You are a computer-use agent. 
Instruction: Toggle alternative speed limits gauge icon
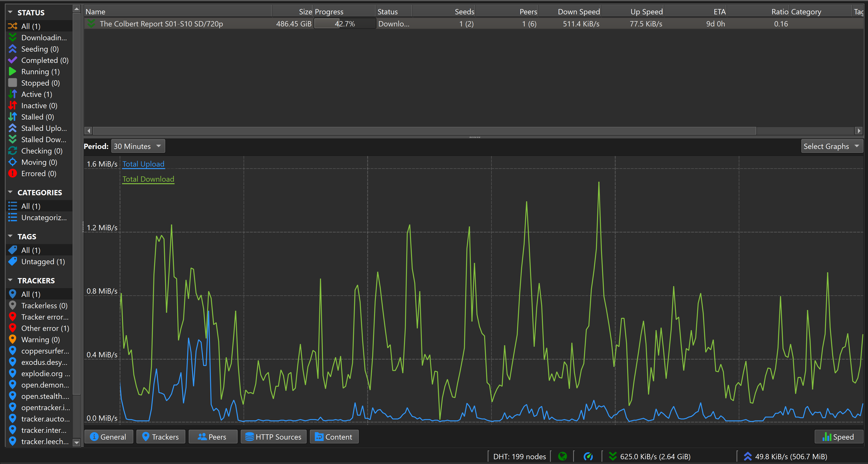click(x=588, y=456)
